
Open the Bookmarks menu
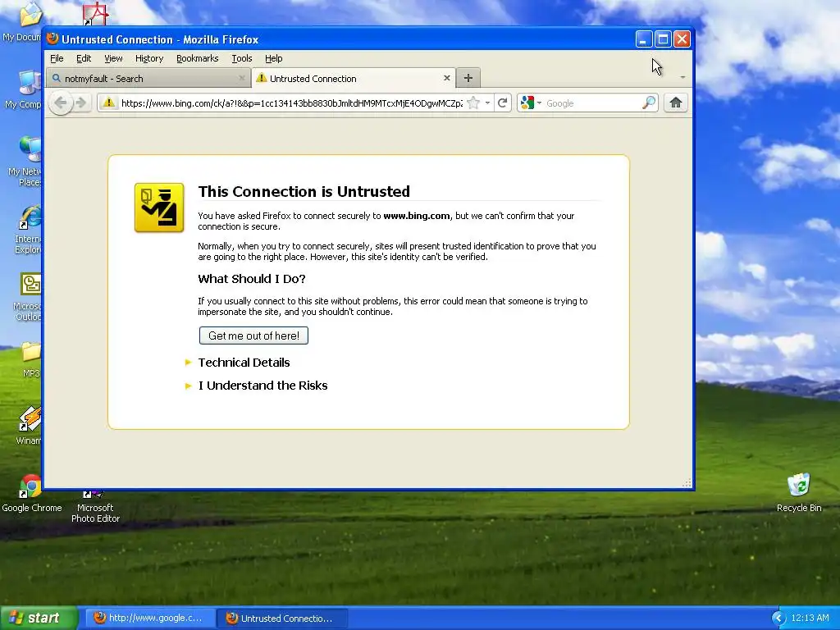(197, 58)
